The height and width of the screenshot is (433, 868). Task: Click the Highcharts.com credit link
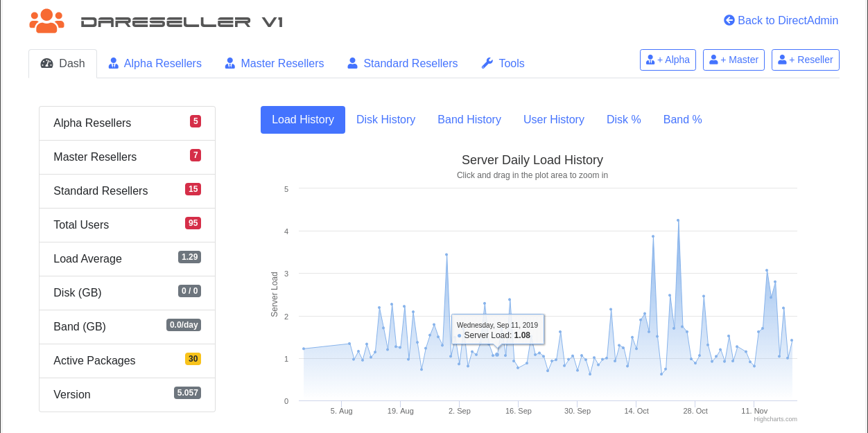click(x=775, y=419)
